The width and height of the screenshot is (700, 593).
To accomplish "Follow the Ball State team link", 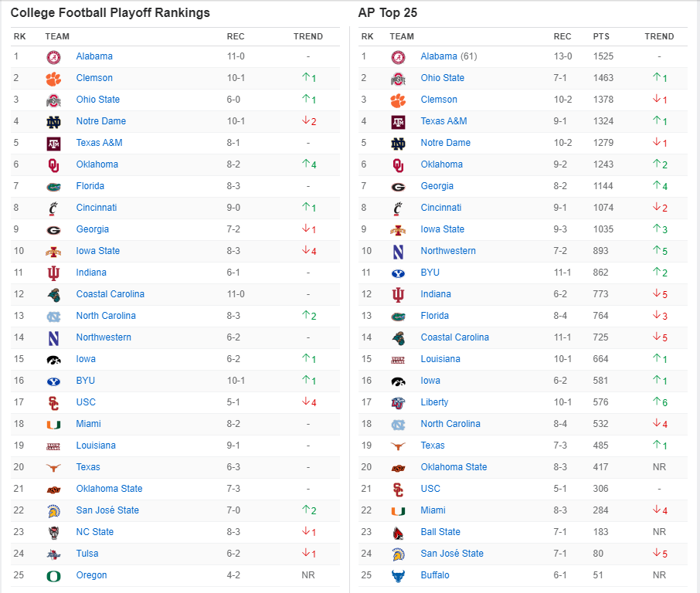I will point(440,532).
